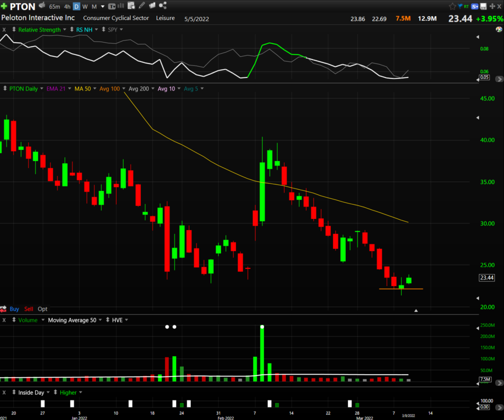Click the Consumer Cyclical Sector link
Screen dimensions: 504x420
[x=116, y=18]
